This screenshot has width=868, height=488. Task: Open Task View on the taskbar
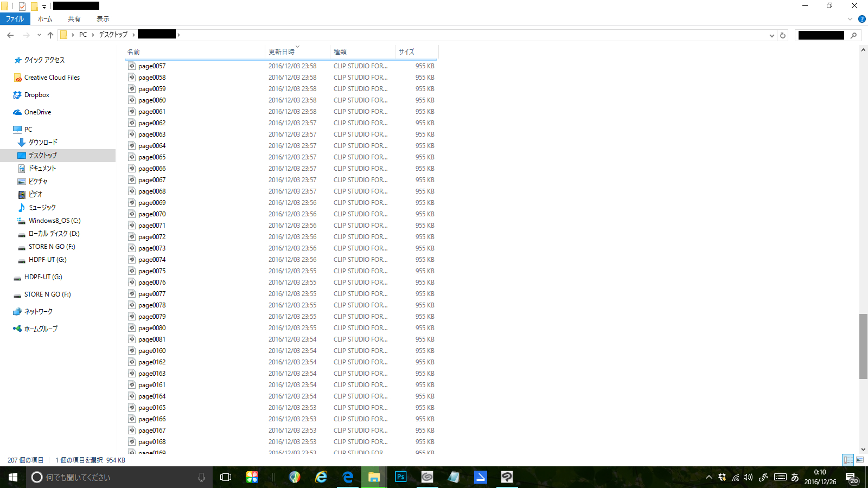(226, 477)
